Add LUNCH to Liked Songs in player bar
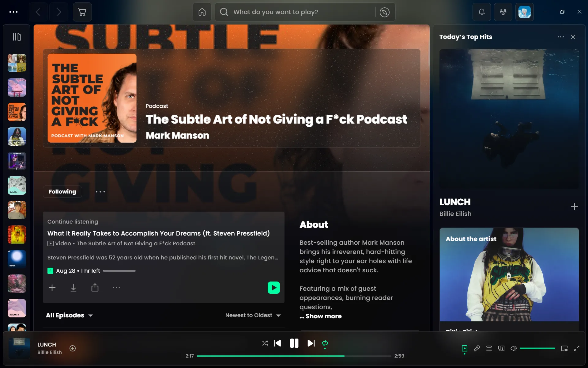The width and height of the screenshot is (588, 368). pos(73,348)
